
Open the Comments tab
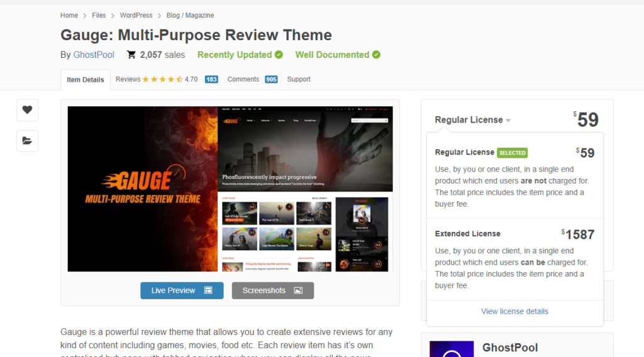243,79
